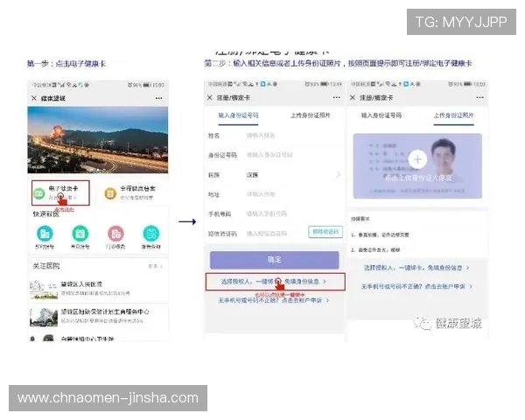Open three-dot menu on middle 注册/绑定卡 screen
This screenshot has height=420, width=525.
click(337, 97)
